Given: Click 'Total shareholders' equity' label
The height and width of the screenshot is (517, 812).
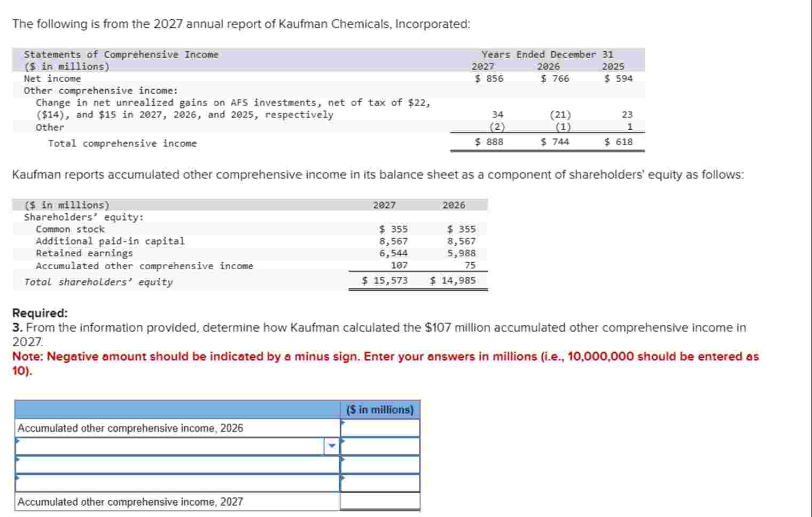Looking at the screenshot, I should [x=99, y=282].
